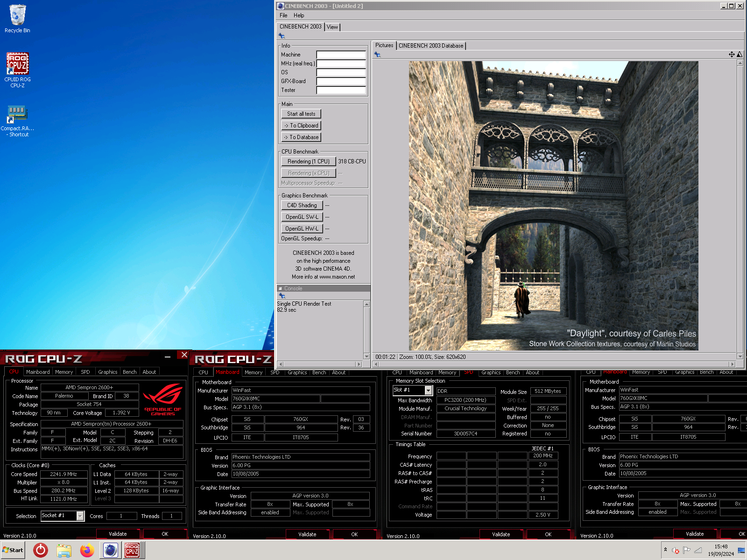Switch to CINEBENCH via taskbar icon

click(x=110, y=550)
